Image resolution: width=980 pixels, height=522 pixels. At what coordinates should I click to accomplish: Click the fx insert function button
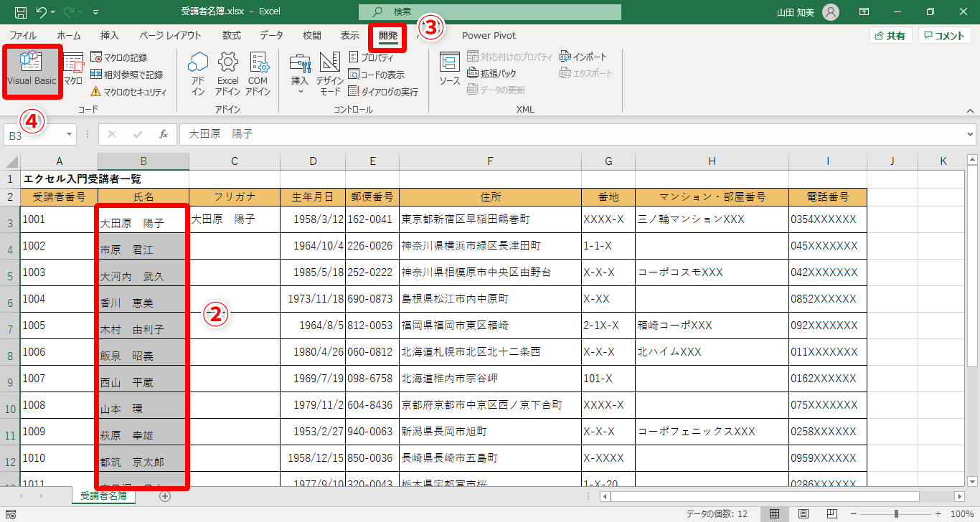coord(164,134)
